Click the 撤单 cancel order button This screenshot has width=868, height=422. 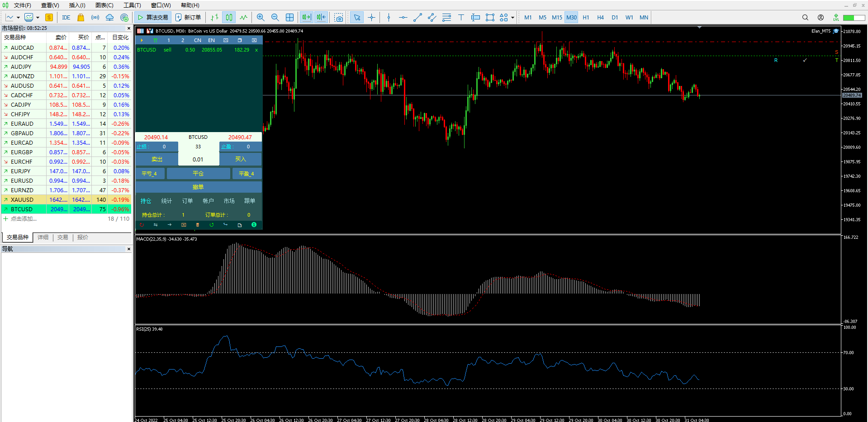pos(198,187)
